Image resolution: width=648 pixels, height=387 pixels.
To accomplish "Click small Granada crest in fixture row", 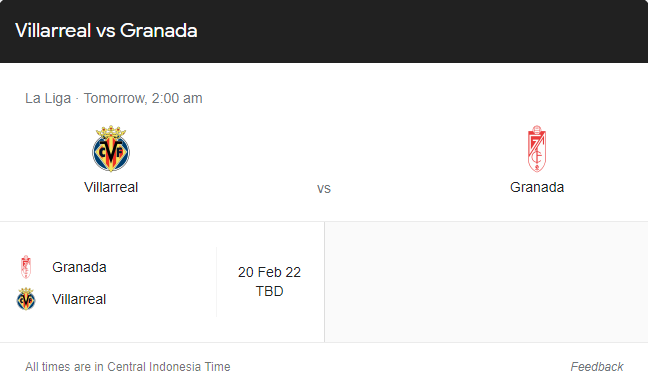I will point(26,267).
